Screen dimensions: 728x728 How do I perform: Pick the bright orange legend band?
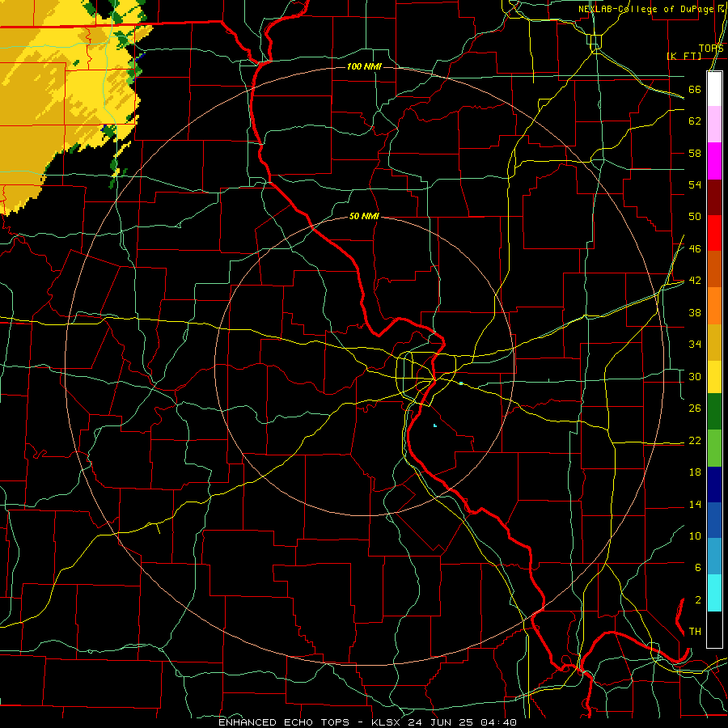tap(714, 306)
